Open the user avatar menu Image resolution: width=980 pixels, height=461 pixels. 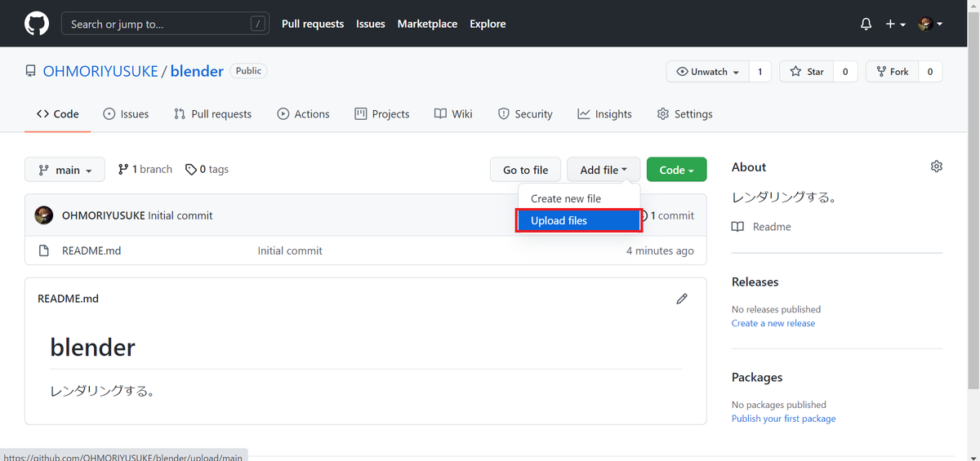(x=930, y=24)
